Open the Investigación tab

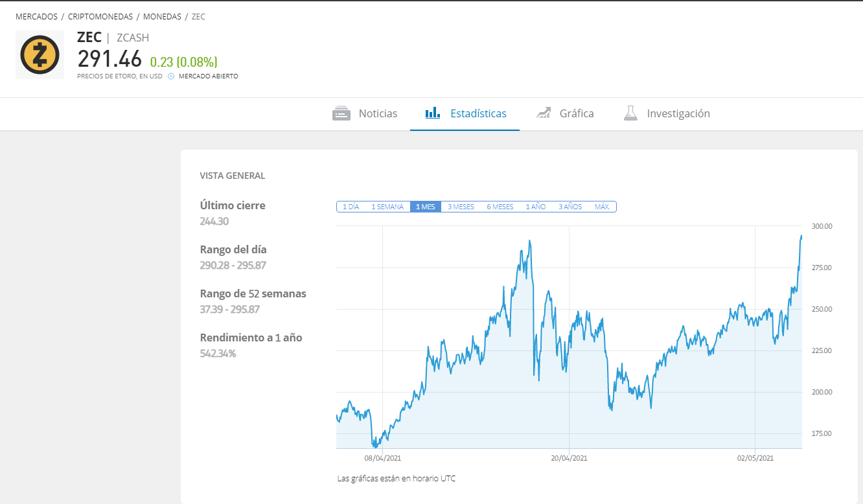(678, 113)
